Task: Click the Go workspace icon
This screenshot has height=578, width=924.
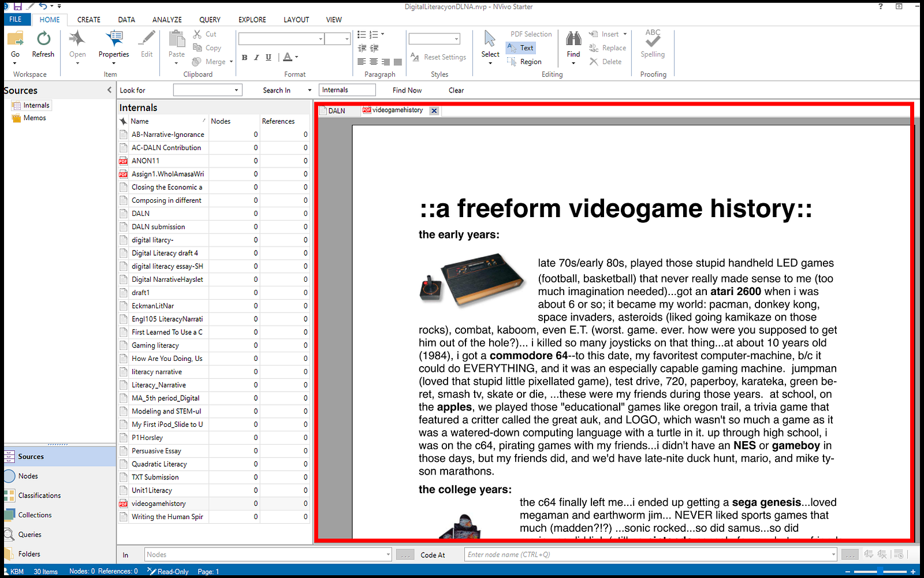Action: click(x=15, y=39)
